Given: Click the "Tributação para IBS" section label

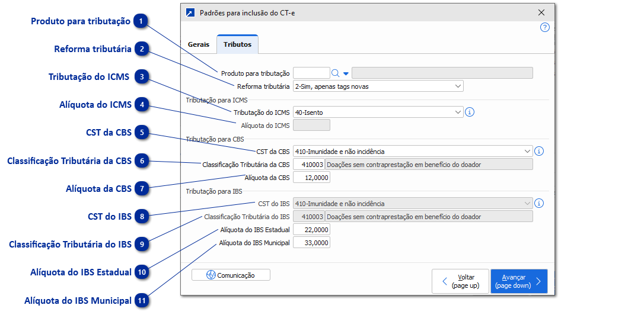Looking at the screenshot, I should 214,191.
